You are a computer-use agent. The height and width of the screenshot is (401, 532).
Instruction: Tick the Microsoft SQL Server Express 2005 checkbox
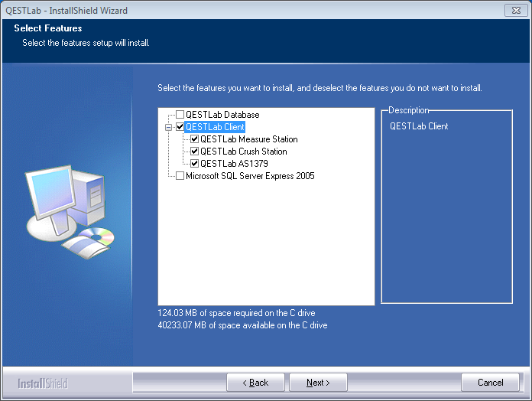pyautogui.click(x=180, y=176)
